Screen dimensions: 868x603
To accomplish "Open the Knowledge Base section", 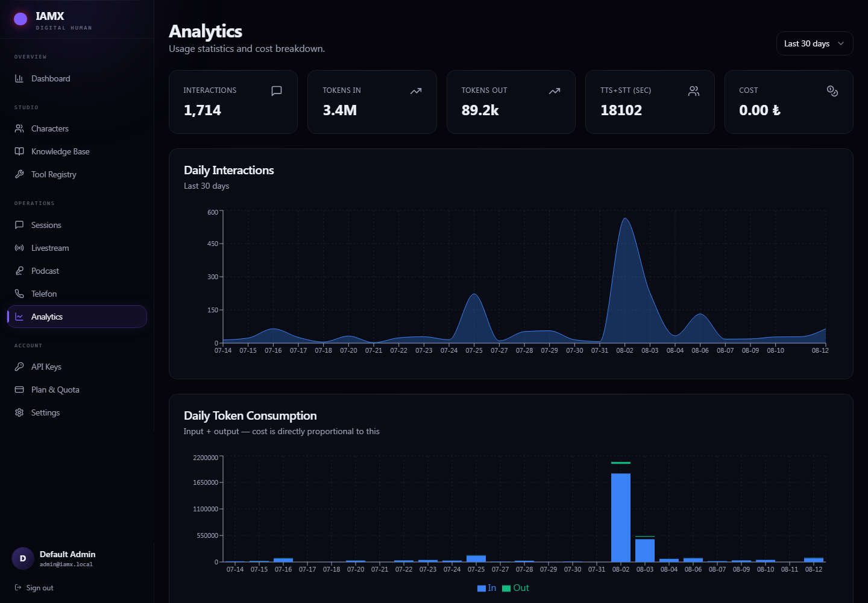I will point(77,151).
